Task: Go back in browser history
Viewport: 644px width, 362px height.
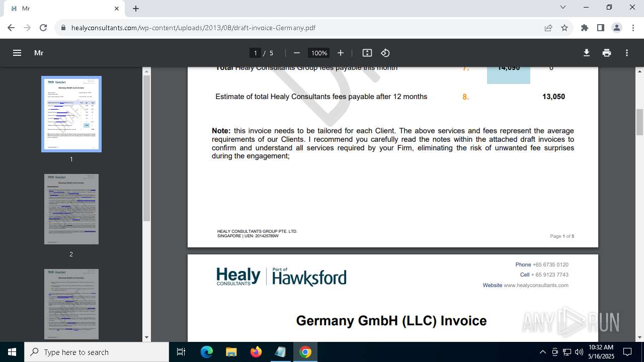Action: point(11,28)
